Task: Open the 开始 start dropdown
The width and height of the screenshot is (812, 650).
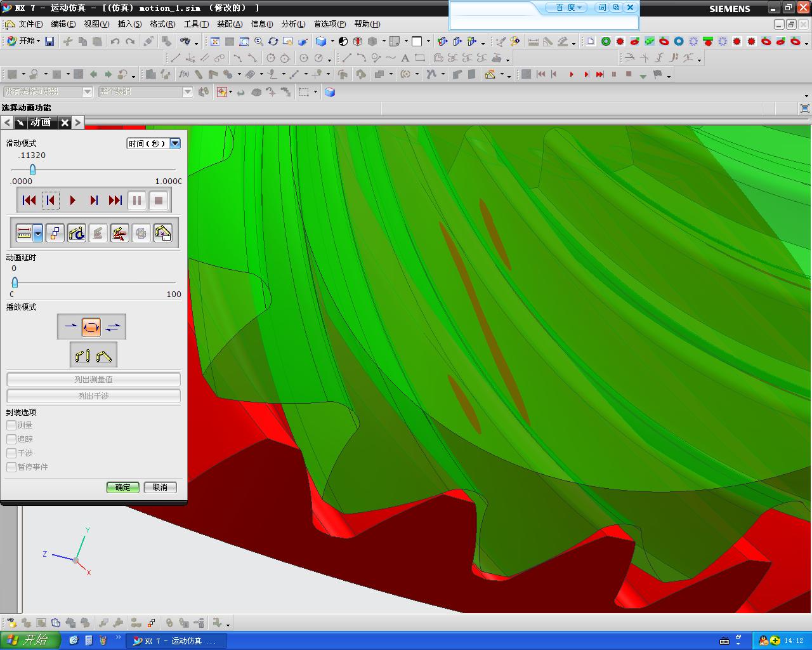Action: [23, 41]
